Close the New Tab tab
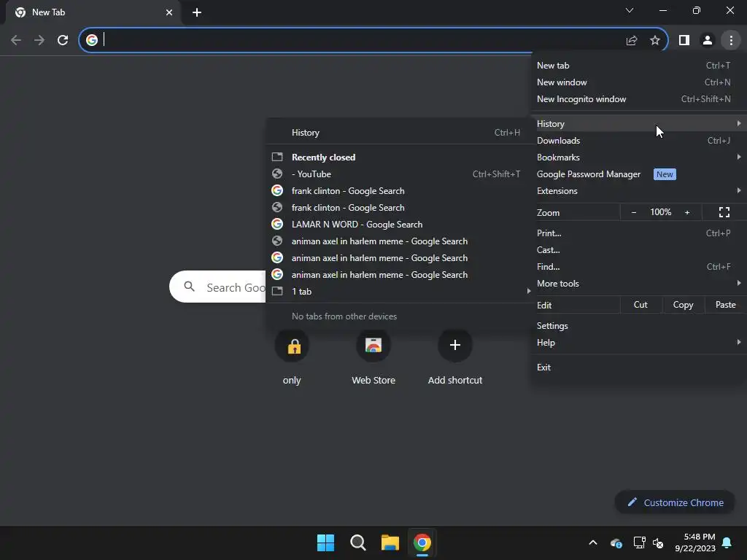The image size is (747, 560). (x=169, y=12)
